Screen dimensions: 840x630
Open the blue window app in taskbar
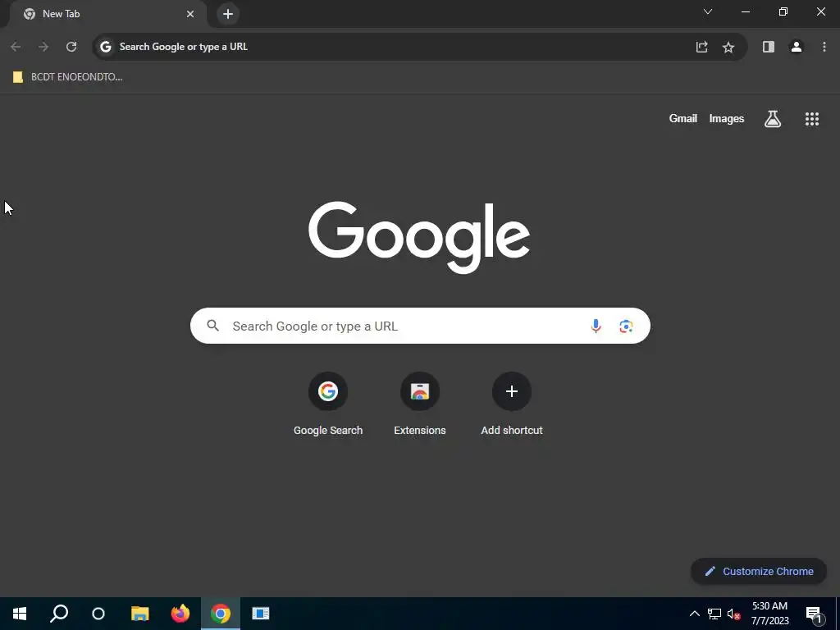coord(260,614)
